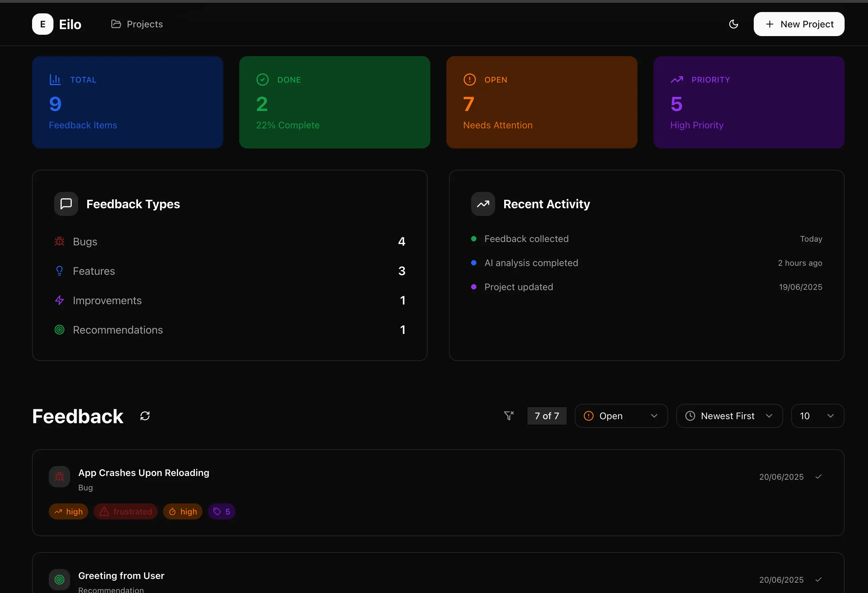Click the Improvements lightning icon
This screenshot has height=593, width=868.
point(59,301)
